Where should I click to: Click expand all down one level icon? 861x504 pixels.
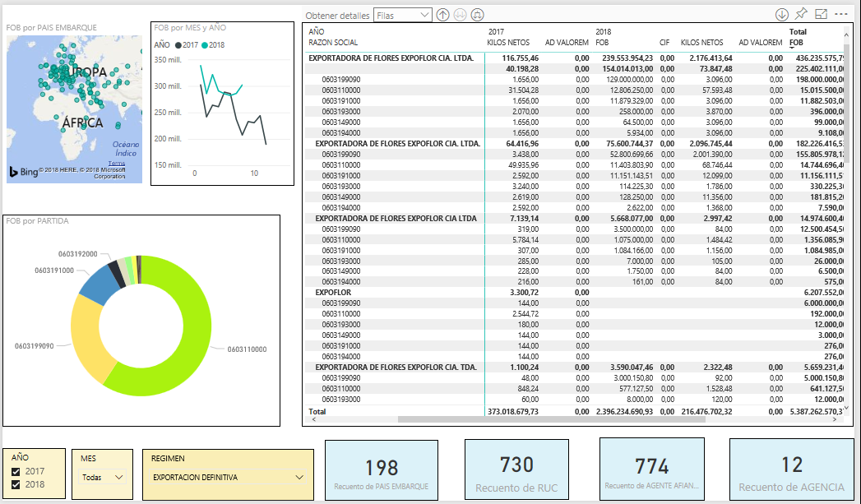click(477, 15)
